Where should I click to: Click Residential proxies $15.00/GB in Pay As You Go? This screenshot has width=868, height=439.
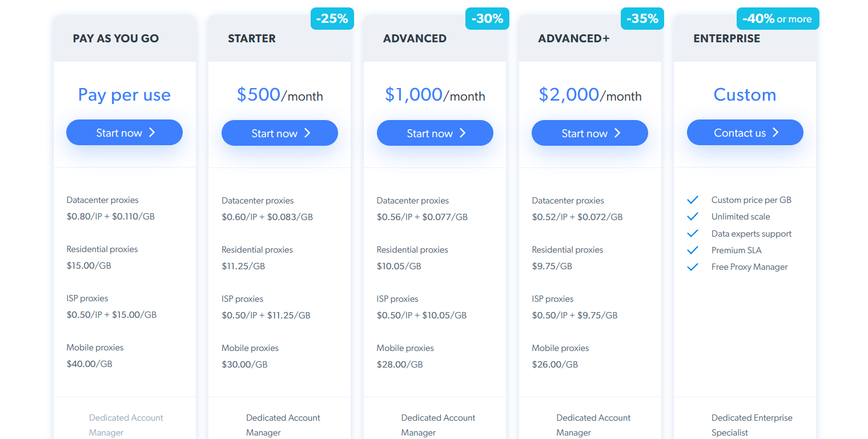coord(102,257)
